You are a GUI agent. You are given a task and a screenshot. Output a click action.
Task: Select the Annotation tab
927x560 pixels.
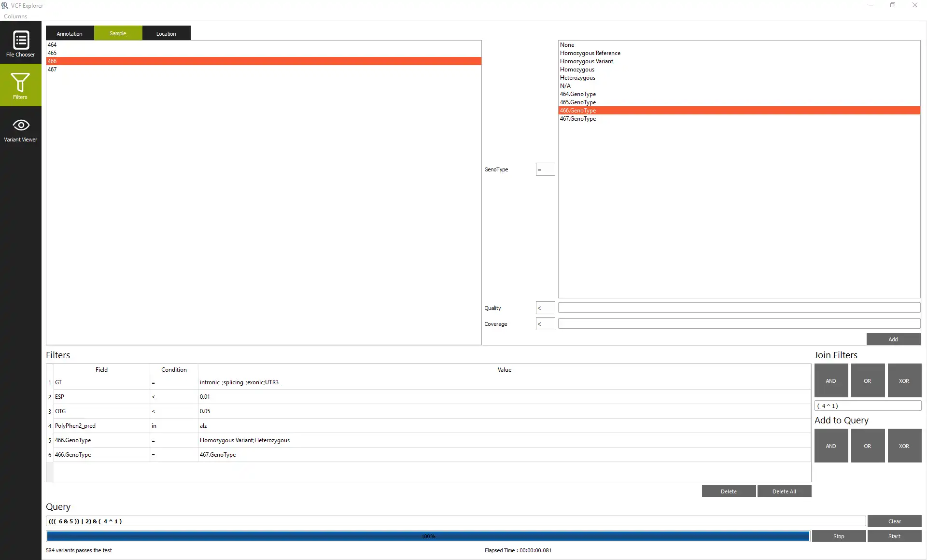[70, 33]
